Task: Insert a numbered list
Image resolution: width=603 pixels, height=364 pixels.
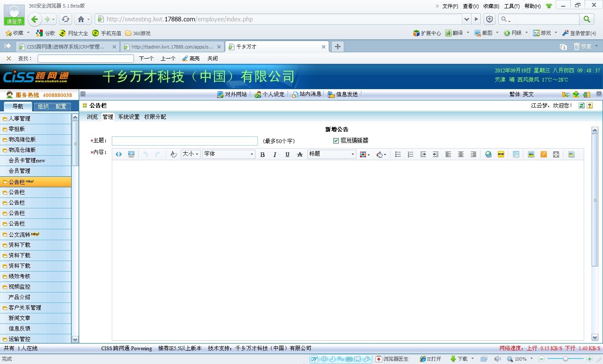Action: point(410,154)
